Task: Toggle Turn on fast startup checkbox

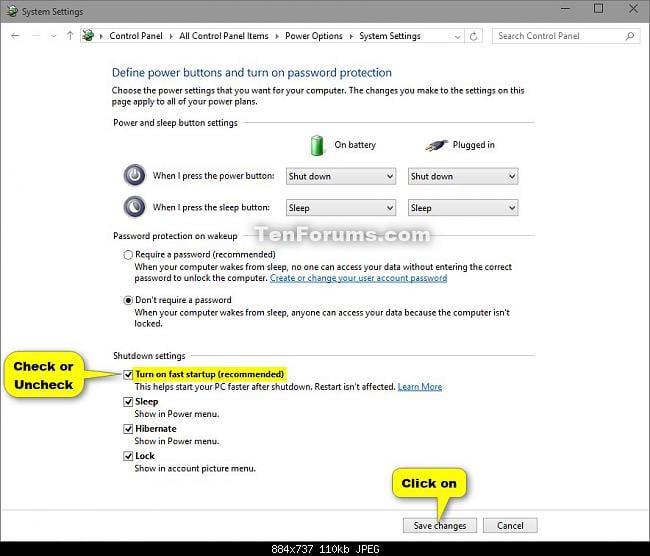Action: point(128,374)
